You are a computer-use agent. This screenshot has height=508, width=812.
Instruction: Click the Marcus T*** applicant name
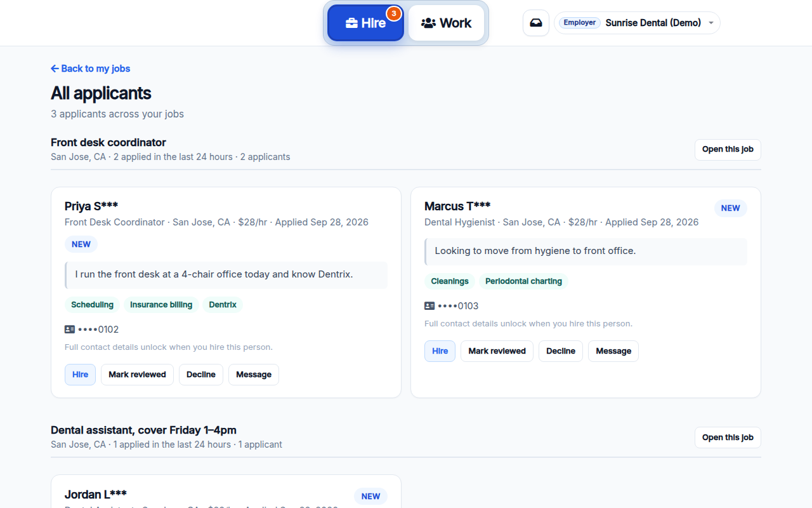[457, 206]
